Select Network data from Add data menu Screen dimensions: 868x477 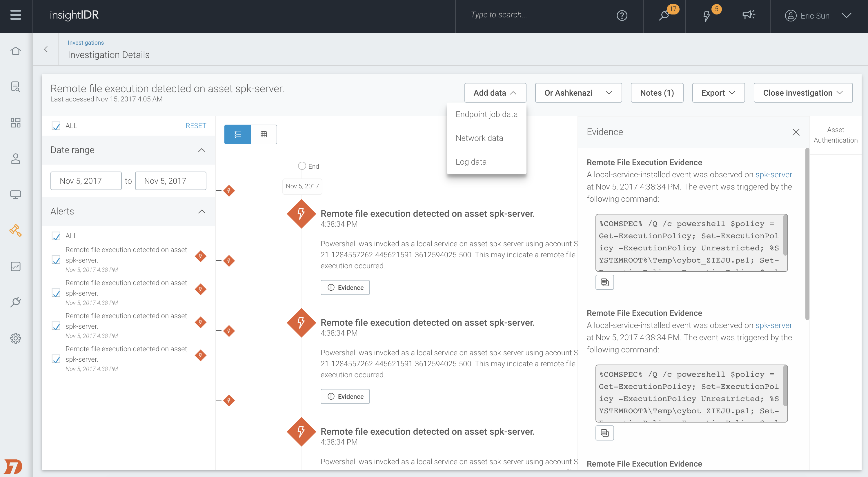(479, 138)
